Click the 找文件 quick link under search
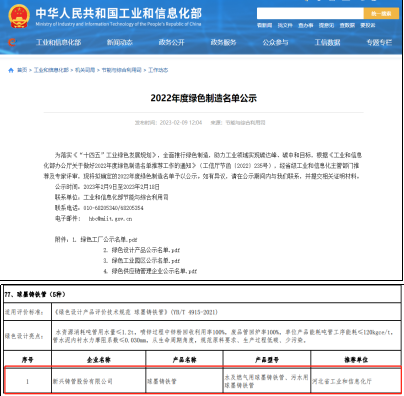Image resolution: width=404 pixels, height=396 pixels. tap(285, 25)
